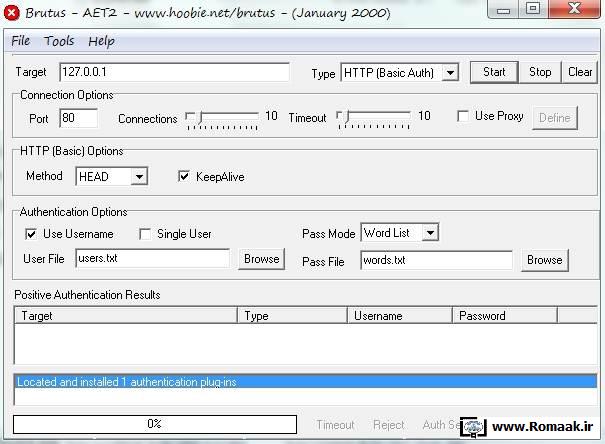This screenshot has height=444, width=605.
Task: Expand the Type dropdown arrow
Action: click(x=450, y=73)
